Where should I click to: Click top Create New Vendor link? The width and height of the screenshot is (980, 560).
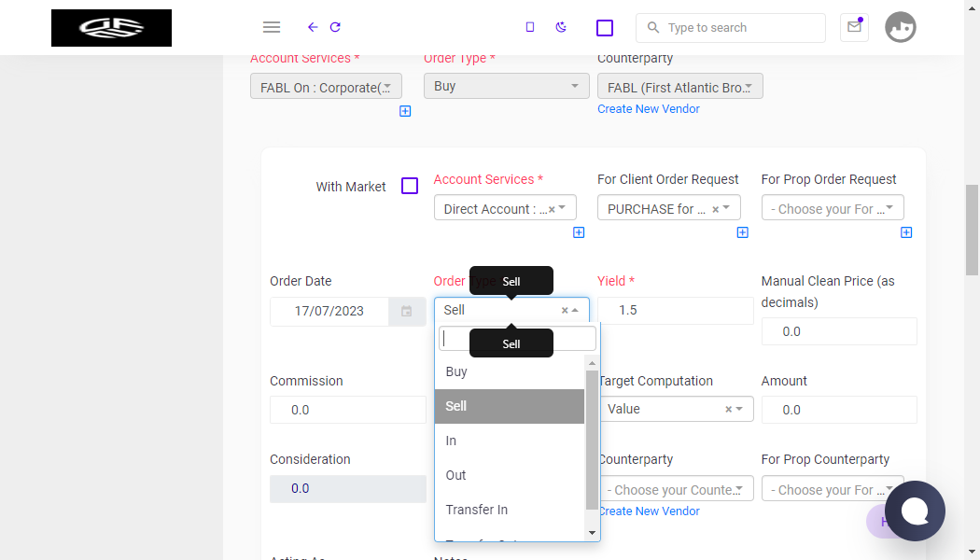(648, 109)
